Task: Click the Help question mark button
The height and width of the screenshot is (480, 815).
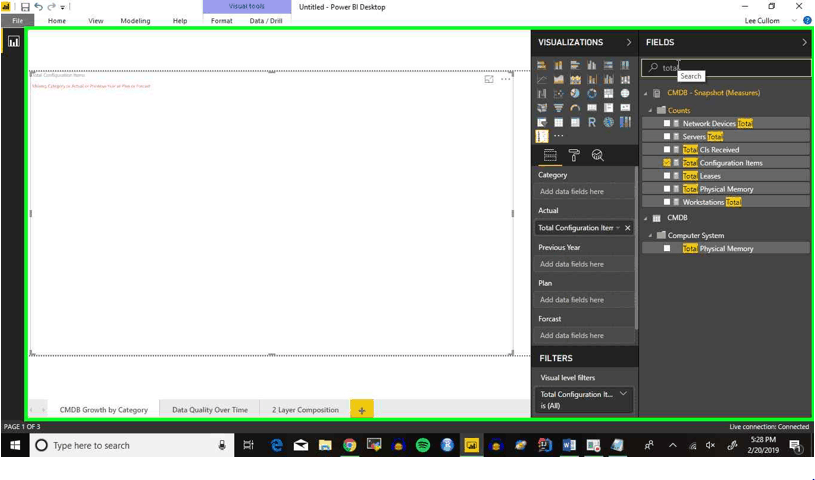Action: point(807,21)
